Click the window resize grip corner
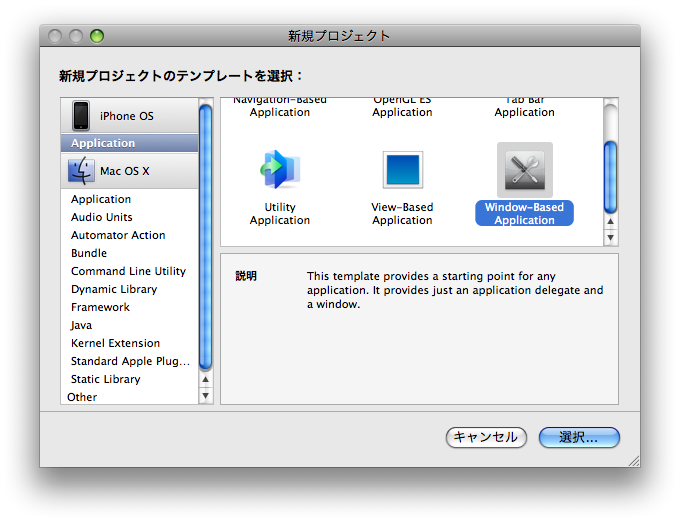 [632, 460]
